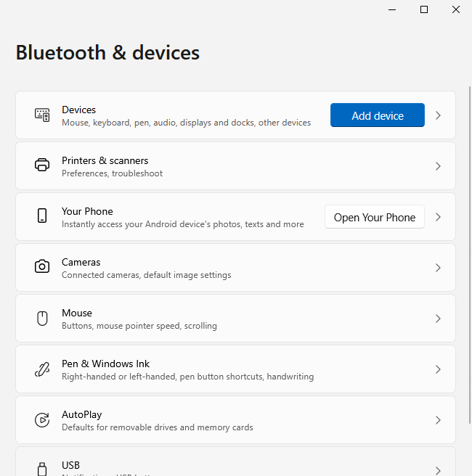Click the Your Phone handset icon
Image resolution: width=472 pixels, height=476 pixels.
point(42,216)
